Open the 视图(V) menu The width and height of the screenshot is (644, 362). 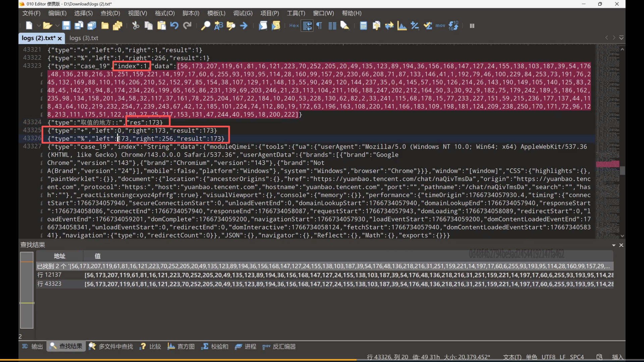(138, 13)
